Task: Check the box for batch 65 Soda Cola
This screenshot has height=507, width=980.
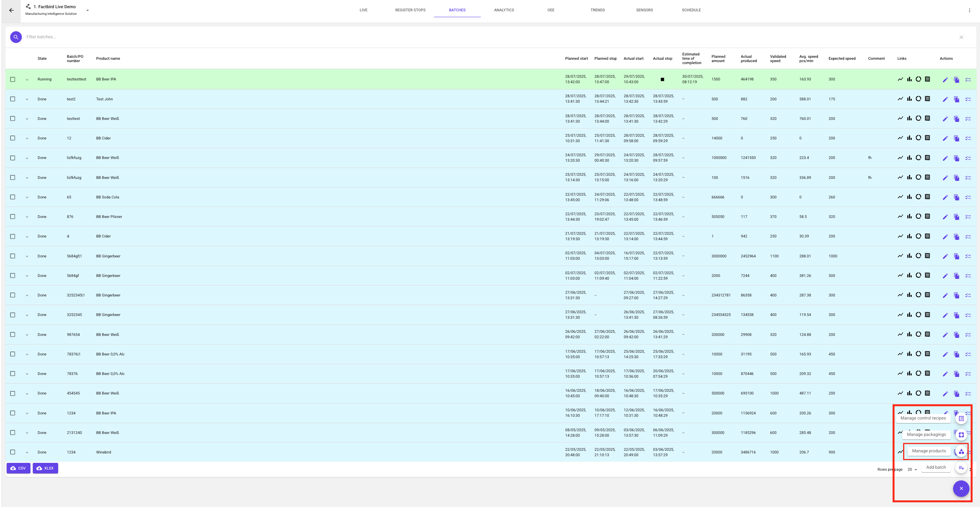Action: pos(12,197)
